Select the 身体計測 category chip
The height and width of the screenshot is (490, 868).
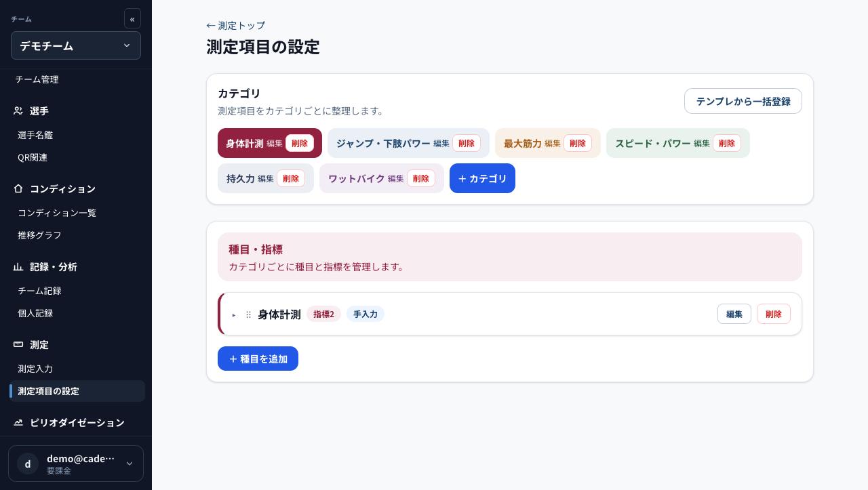[x=245, y=143]
